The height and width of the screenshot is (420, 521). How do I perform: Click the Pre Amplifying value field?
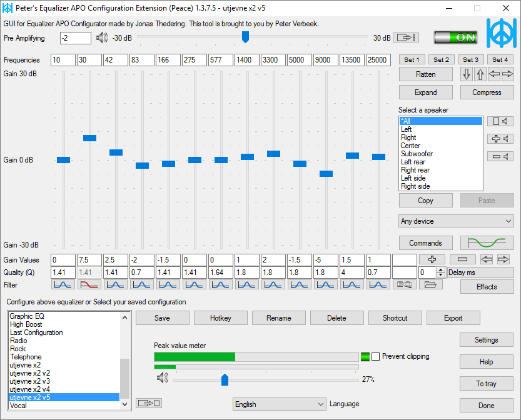[76, 38]
